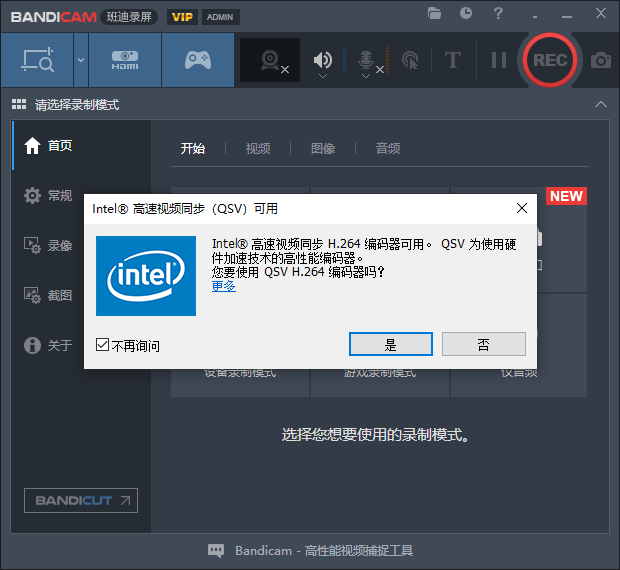620x570 pixels.
Task: Switch to HDMI device recording mode
Action: coord(124,60)
